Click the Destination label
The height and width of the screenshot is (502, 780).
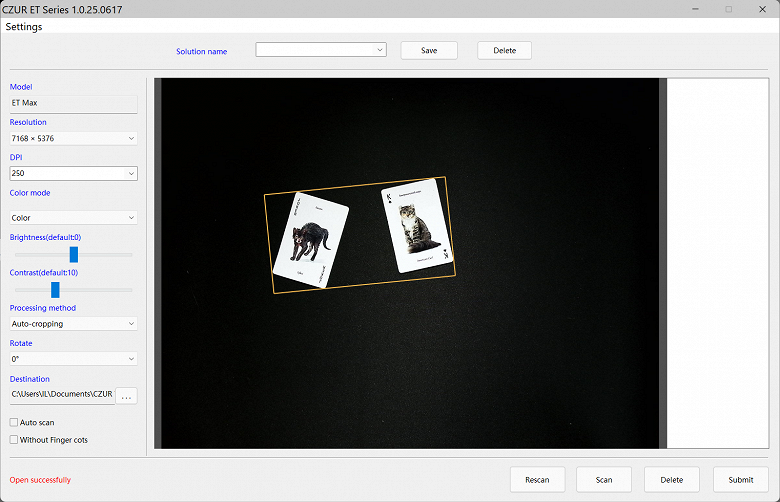tap(30, 379)
